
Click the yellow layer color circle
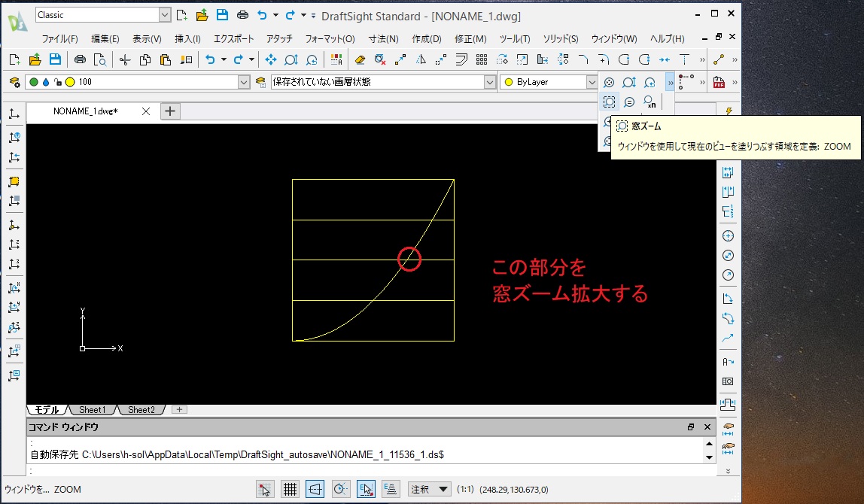coord(70,82)
